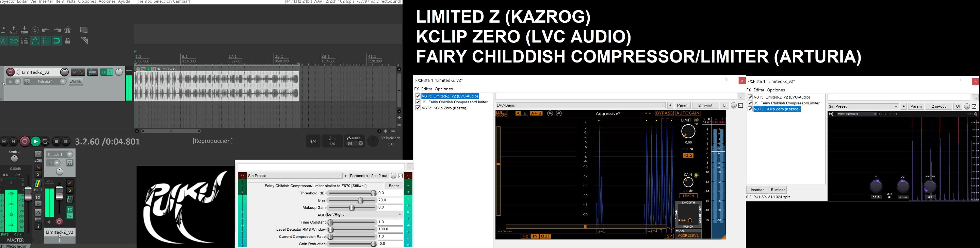Click the new project toolbar icon
The width and height of the screenshot is (980, 248).
pos(3,30)
